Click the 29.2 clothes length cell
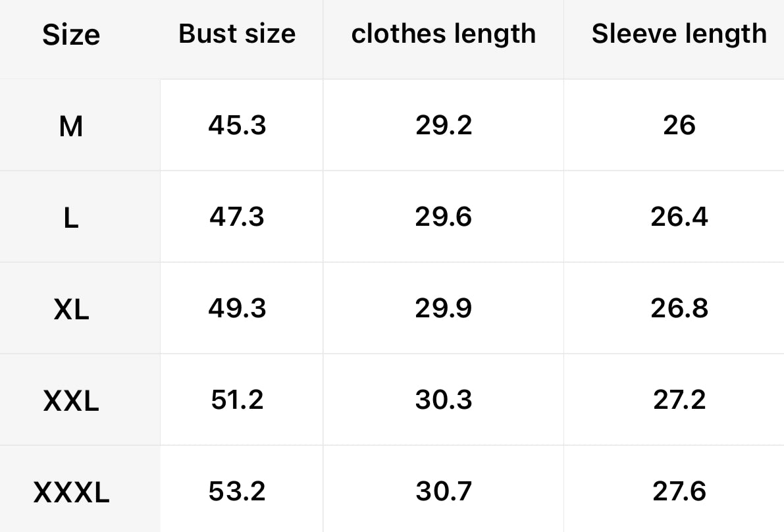The image size is (784, 532). coord(444,125)
